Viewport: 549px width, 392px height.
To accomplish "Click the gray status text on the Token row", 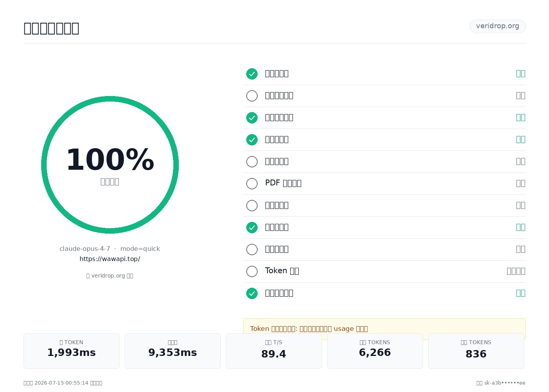I will [516, 271].
